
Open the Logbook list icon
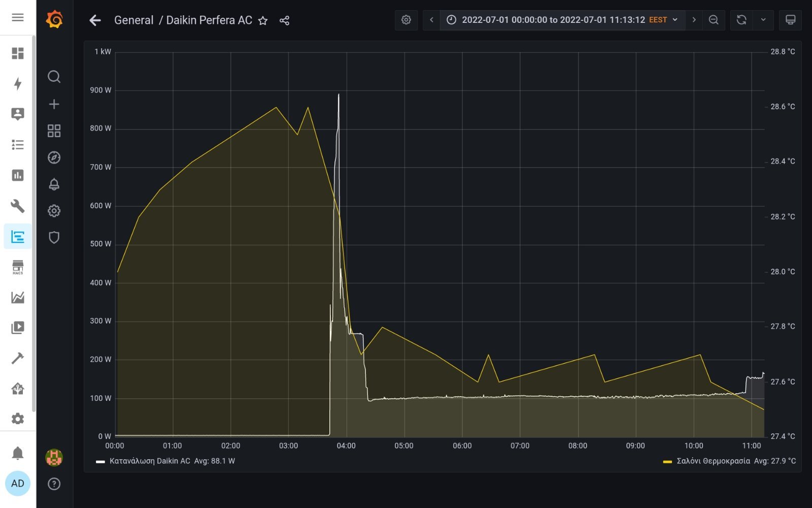click(18, 145)
